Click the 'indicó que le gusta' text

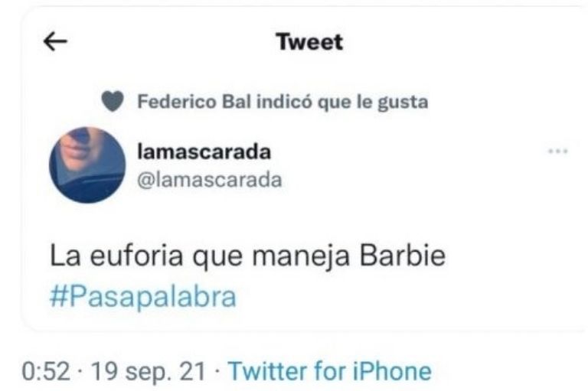[342, 102]
